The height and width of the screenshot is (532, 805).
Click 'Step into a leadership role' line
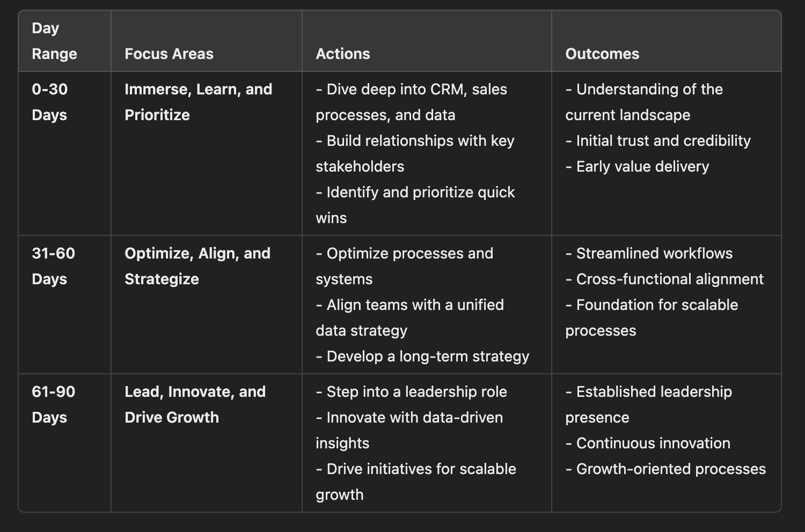pos(412,391)
